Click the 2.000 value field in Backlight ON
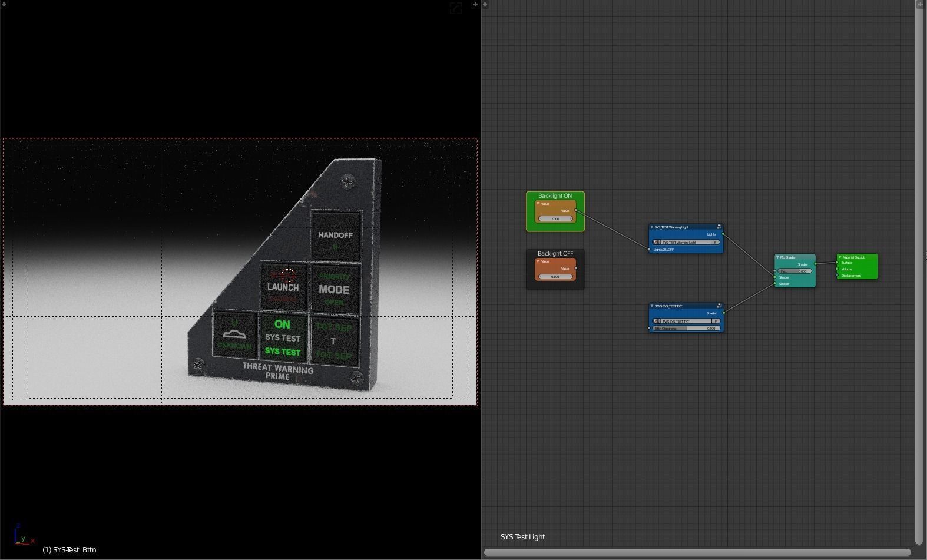Screen dimensions: 927x560 coord(555,219)
